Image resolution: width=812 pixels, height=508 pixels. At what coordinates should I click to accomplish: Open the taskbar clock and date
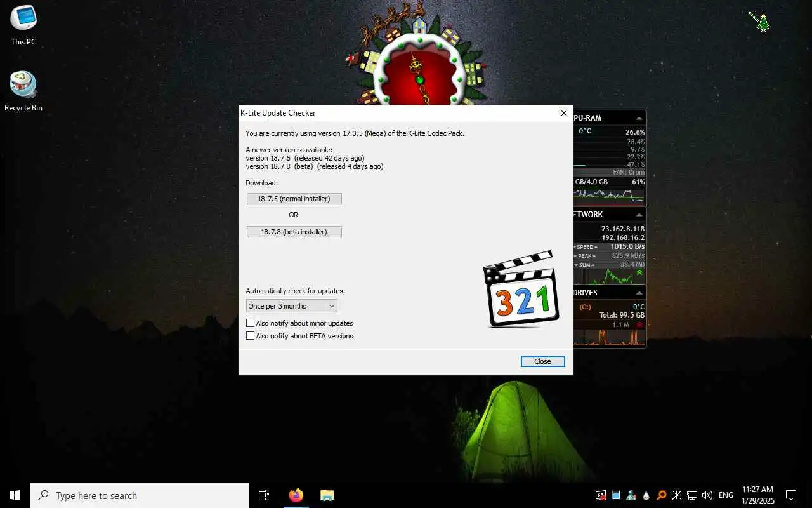758,495
